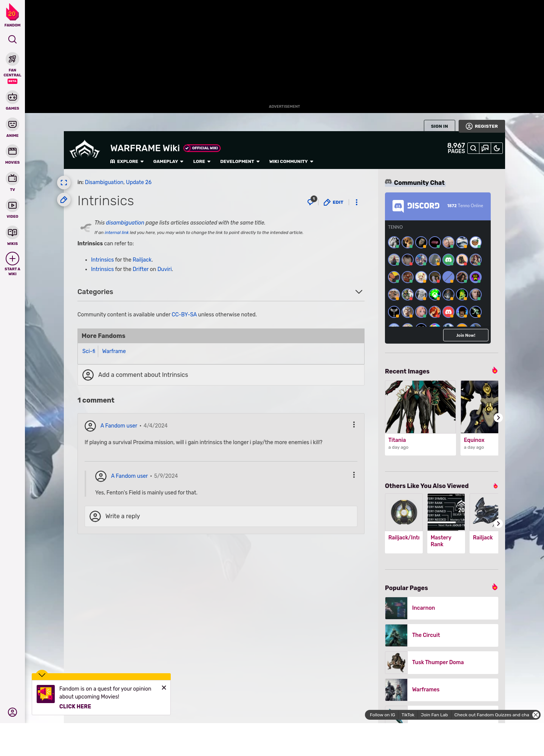Open the Gameplay dropdown menu
The height and width of the screenshot is (756, 544).
[168, 161]
